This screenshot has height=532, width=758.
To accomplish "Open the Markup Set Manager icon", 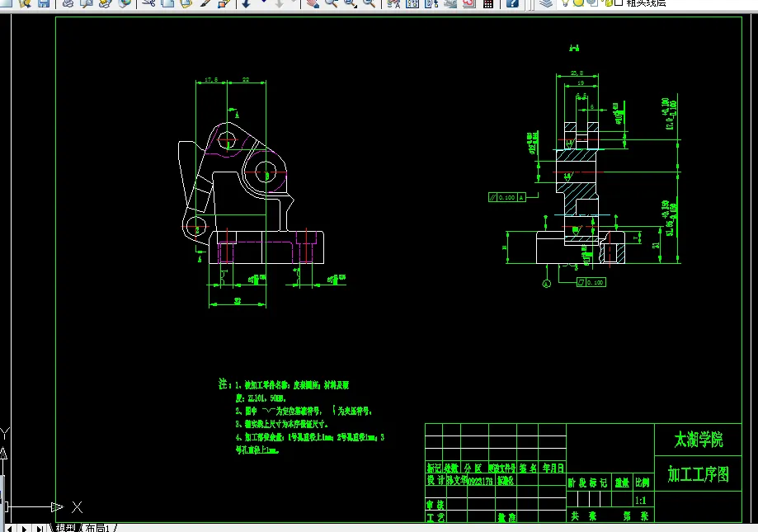I will (469, 3).
